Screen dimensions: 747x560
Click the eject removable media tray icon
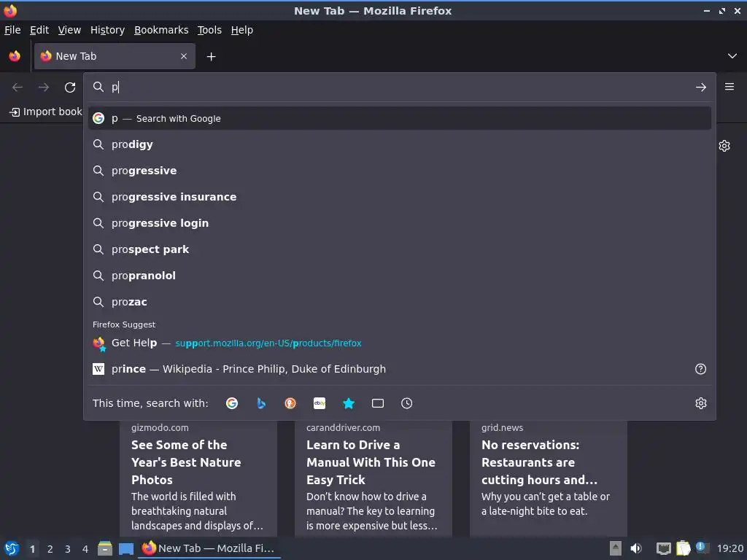tap(616, 548)
